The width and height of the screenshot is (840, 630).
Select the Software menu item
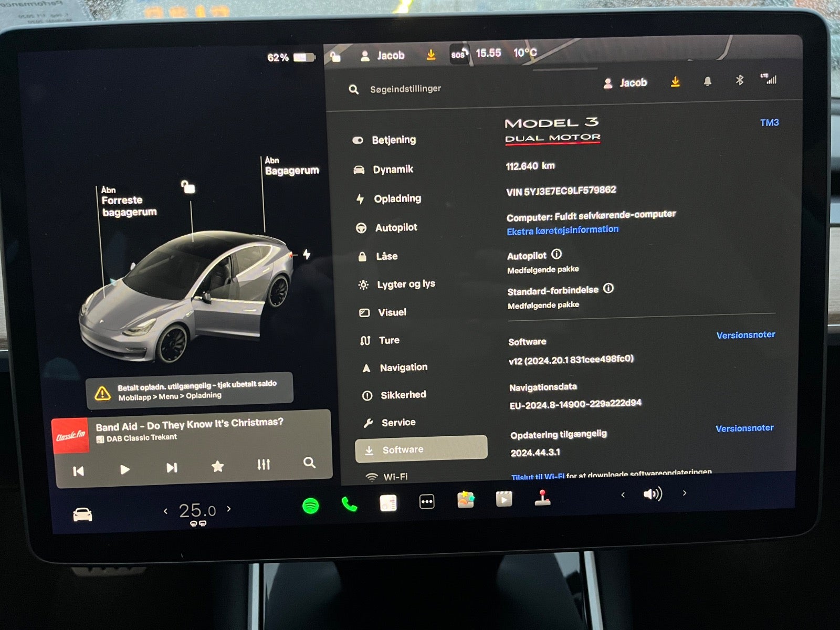click(421, 449)
